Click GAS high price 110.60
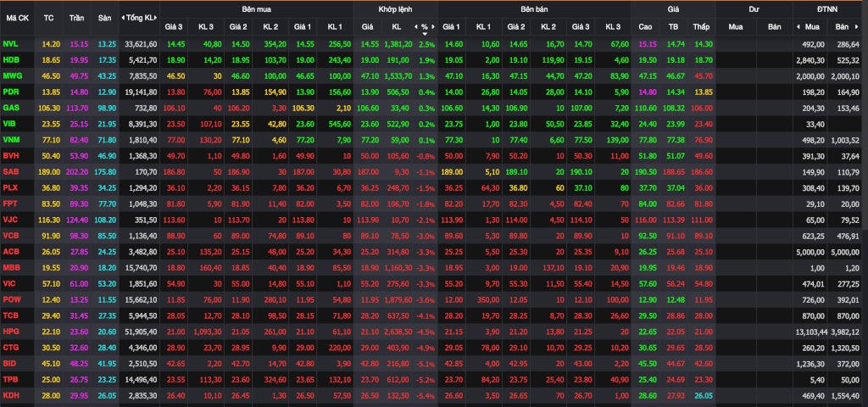The height and width of the screenshot is (407, 868). (645, 108)
